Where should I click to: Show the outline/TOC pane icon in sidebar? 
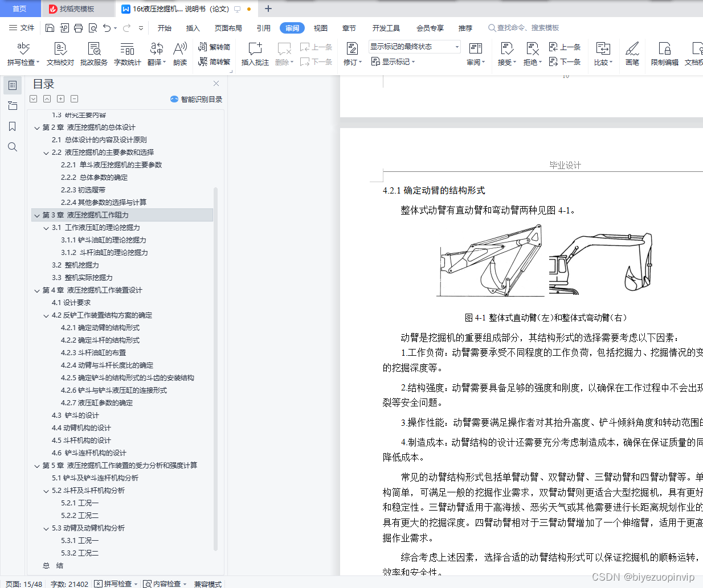coord(13,85)
